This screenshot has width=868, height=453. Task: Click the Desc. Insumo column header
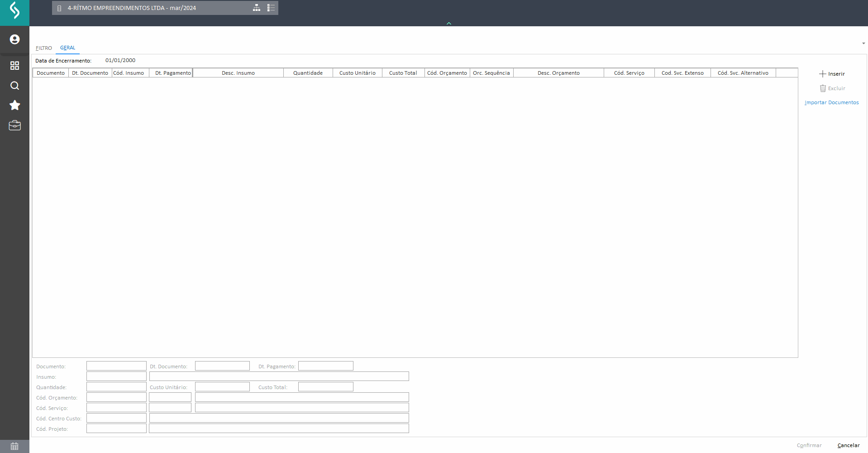[238, 73]
